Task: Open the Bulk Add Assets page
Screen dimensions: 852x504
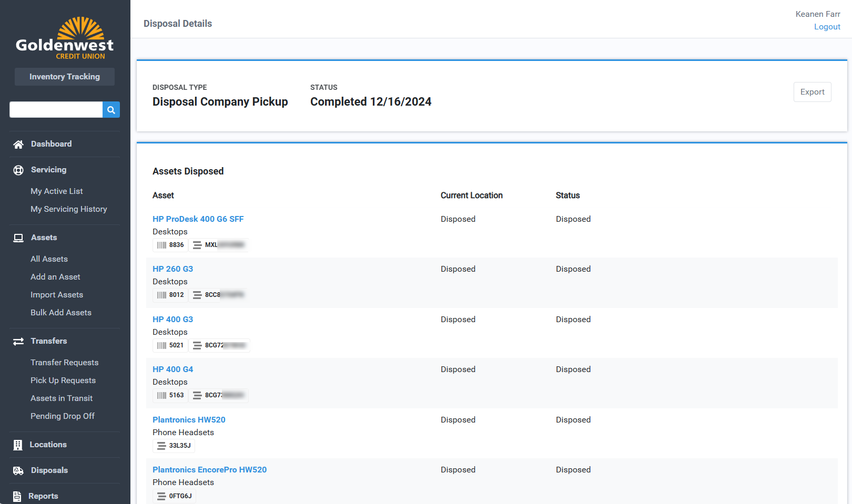Action: pos(61,313)
